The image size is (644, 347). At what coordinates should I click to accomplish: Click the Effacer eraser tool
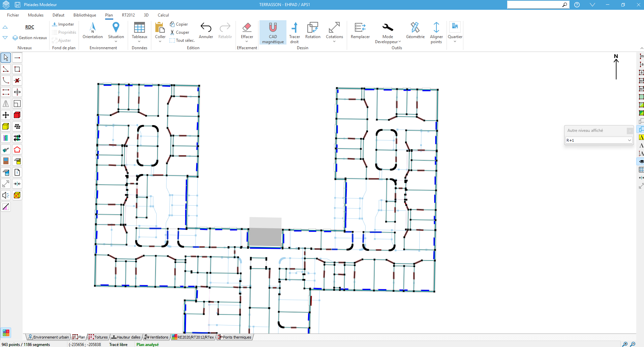click(x=247, y=28)
